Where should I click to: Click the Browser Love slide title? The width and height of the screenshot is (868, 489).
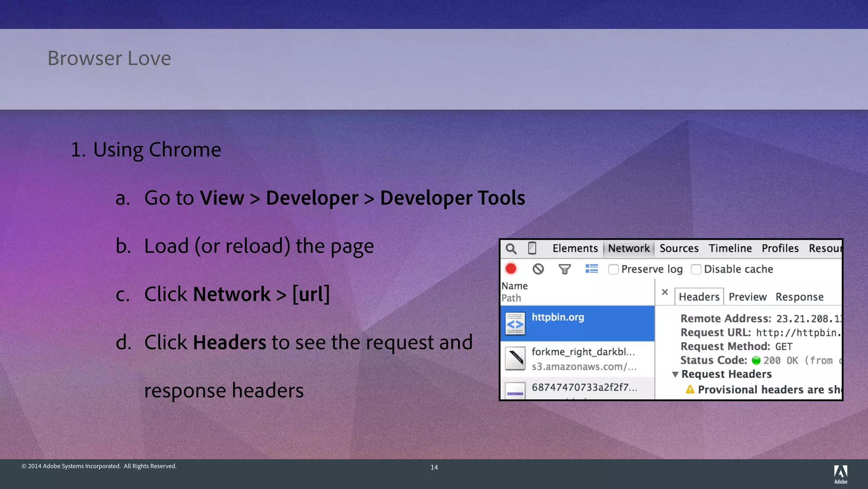pos(109,58)
